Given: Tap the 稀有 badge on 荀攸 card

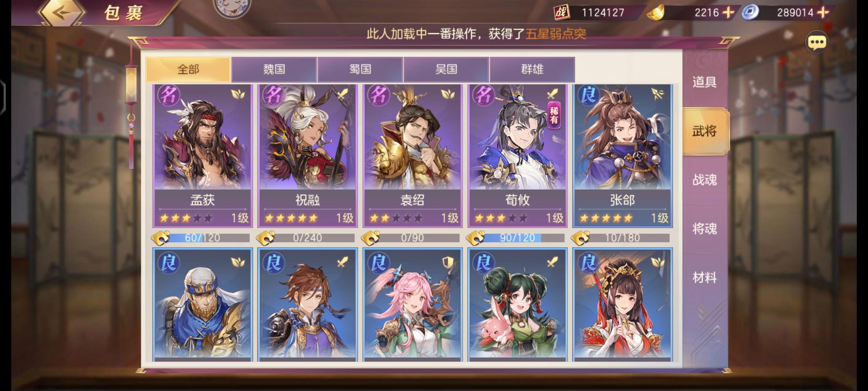Looking at the screenshot, I should point(554,115).
